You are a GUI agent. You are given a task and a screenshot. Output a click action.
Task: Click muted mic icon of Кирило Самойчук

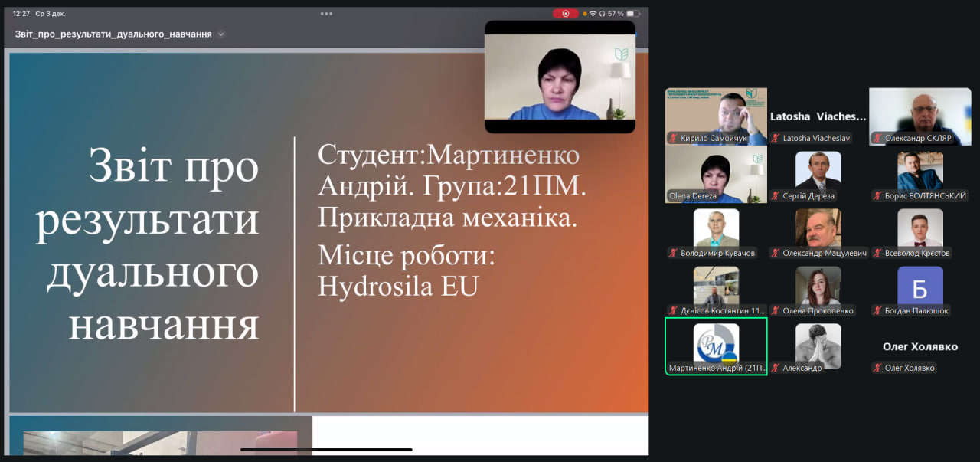point(674,139)
